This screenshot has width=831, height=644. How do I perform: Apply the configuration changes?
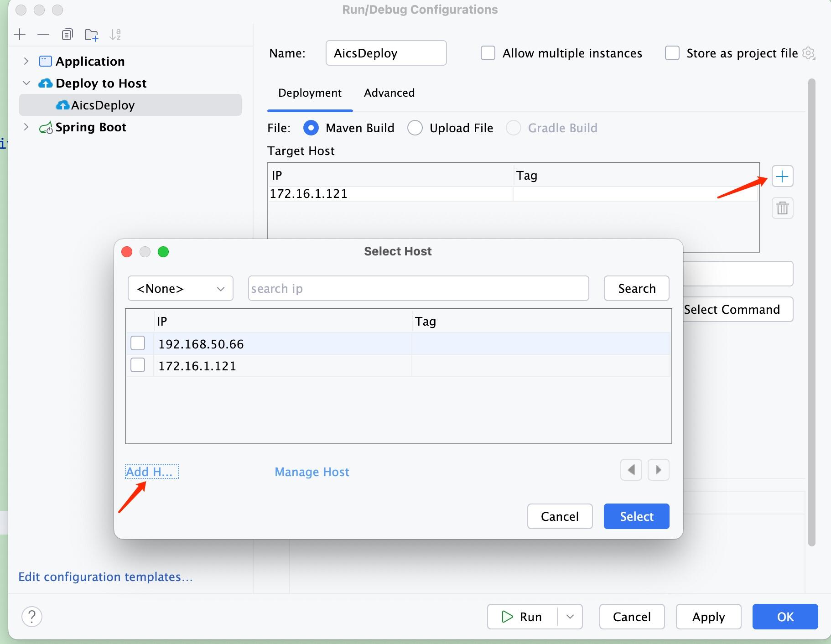[708, 617]
